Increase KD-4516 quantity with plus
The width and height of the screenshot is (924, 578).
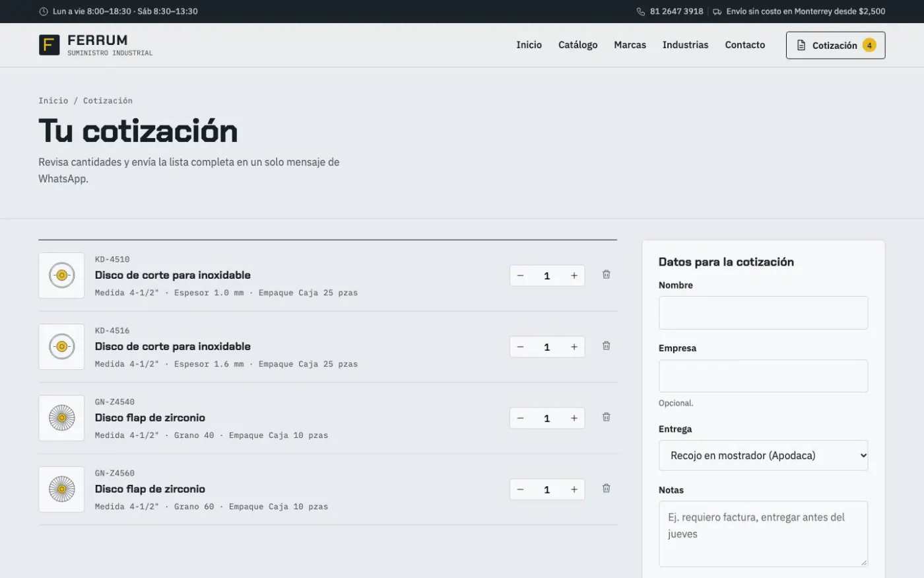574,347
